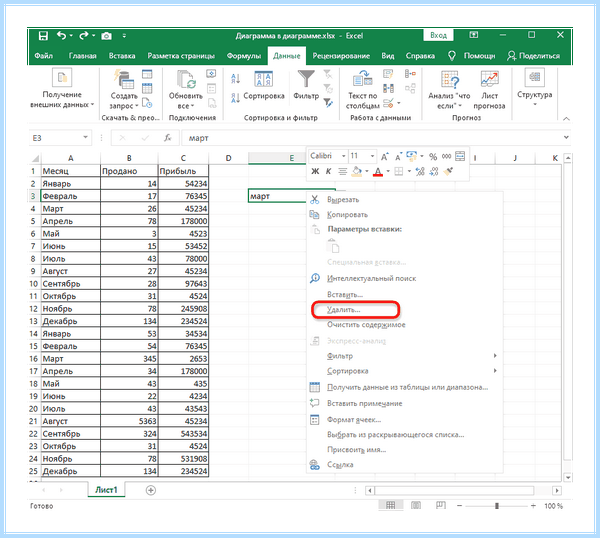Click the zoom slider handle in status bar
This screenshot has width=600, height=538.
[x=497, y=506]
